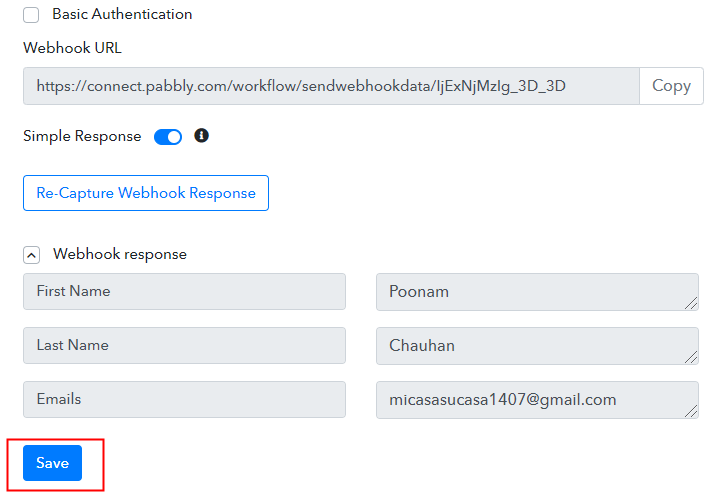The width and height of the screenshot is (726, 499).
Task: Save the webhook trigger settings
Action: (52, 463)
